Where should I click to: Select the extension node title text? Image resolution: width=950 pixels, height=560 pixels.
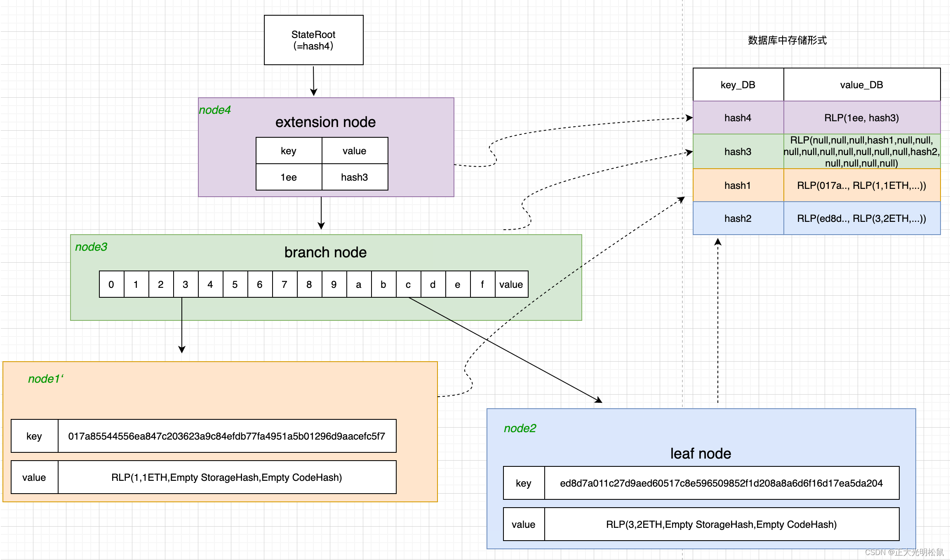tap(325, 122)
